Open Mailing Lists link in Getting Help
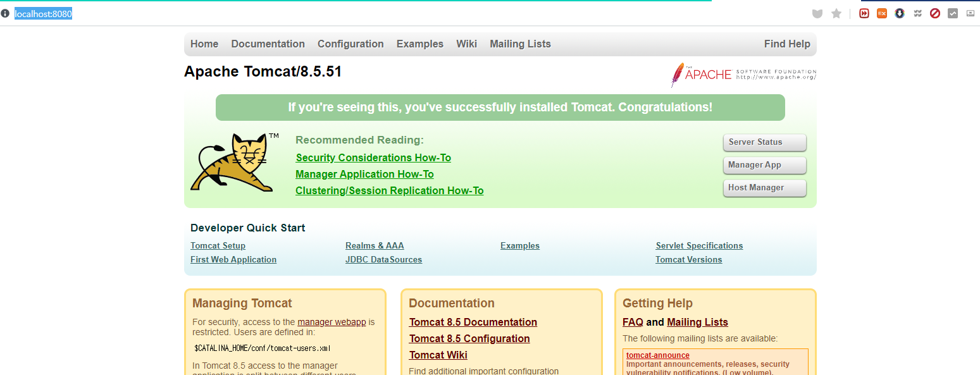 (x=697, y=323)
